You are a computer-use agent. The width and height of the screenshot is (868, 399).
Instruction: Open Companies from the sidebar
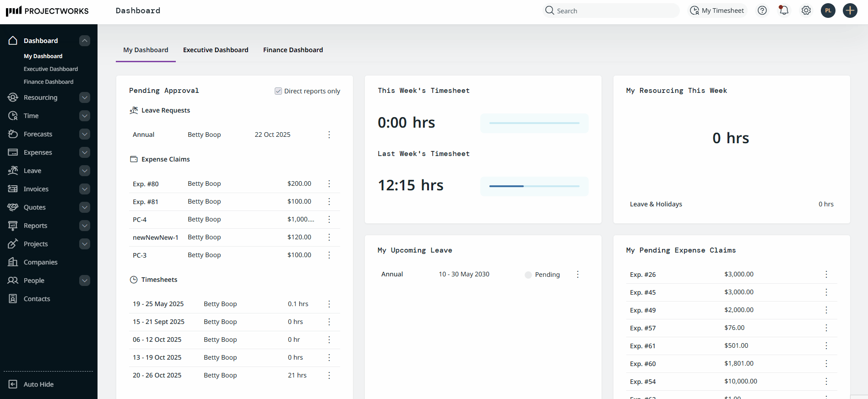(40, 262)
